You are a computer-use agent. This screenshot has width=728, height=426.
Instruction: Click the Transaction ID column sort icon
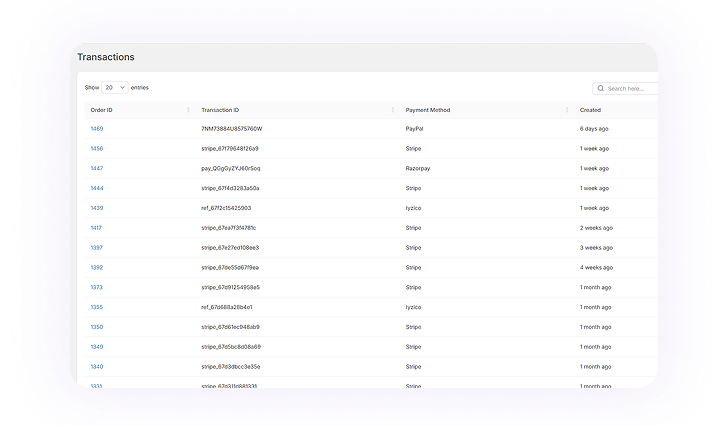[393, 110]
